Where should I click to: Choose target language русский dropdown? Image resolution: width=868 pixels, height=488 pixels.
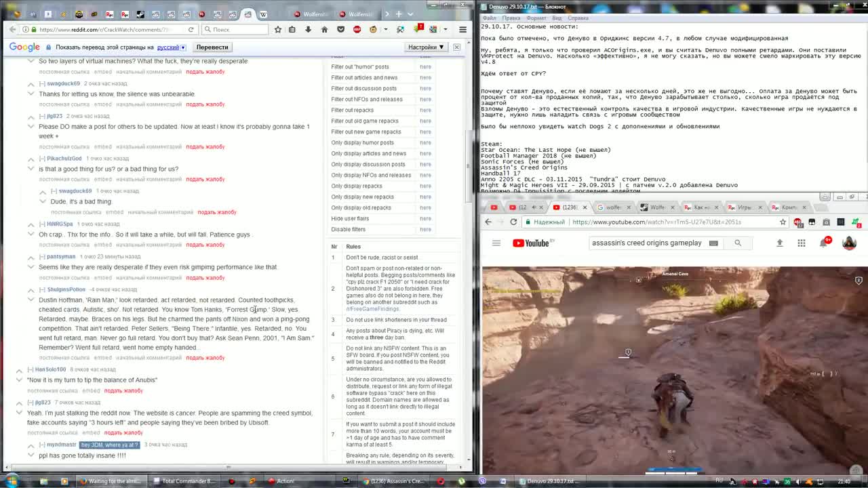click(x=172, y=47)
